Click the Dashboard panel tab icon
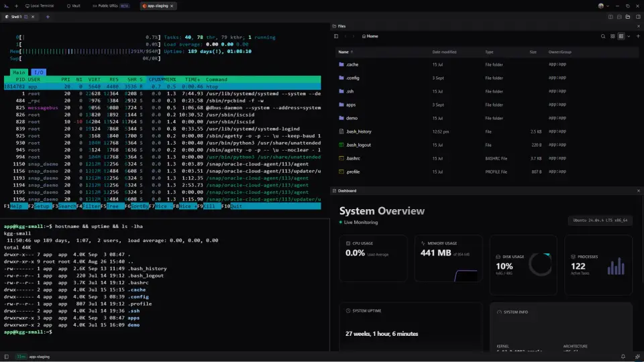The width and height of the screenshot is (644, 362). (x=334, y=191)
